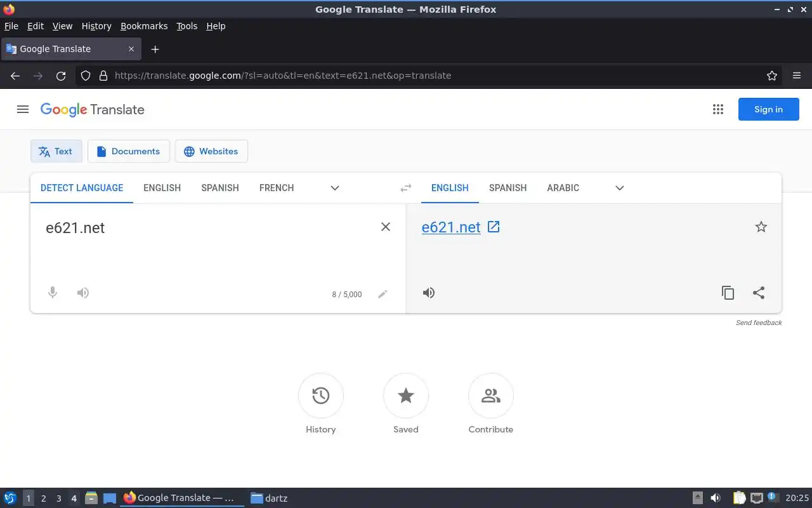Share the translation
Viewport: 812px width, 508px height.
759,293
